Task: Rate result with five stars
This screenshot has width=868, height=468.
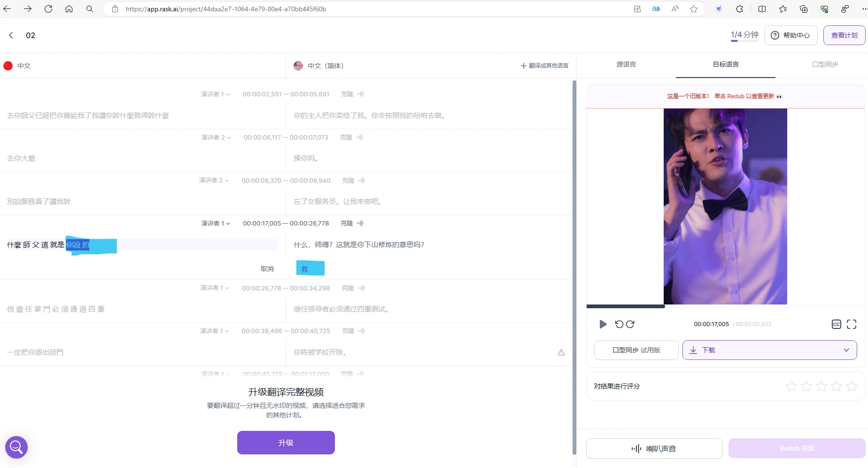Action: pyautogui.click(x=852, y=386)
